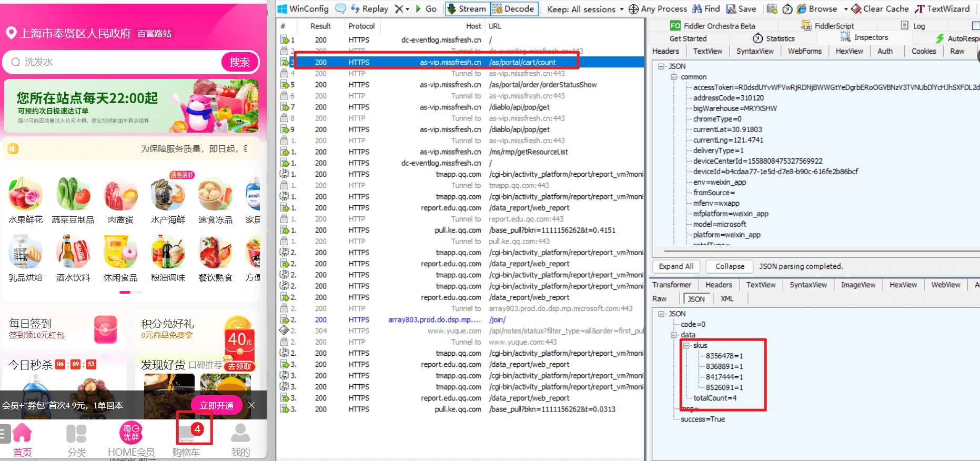Open Fiddler Orchestra Beta tab
980x461 pixels.
coord(713,26)
